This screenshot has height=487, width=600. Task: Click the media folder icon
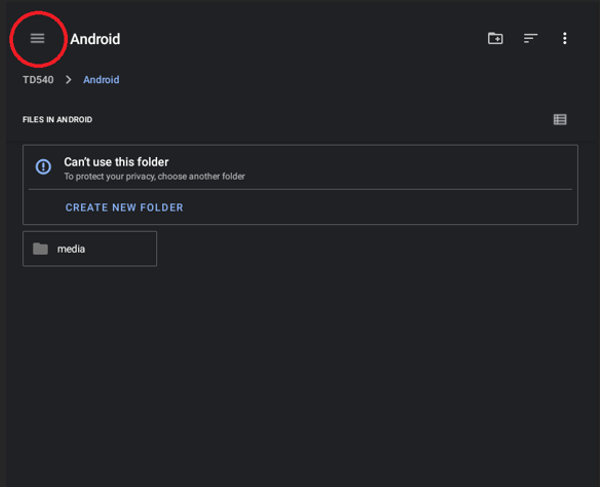(x=40, y=249)
